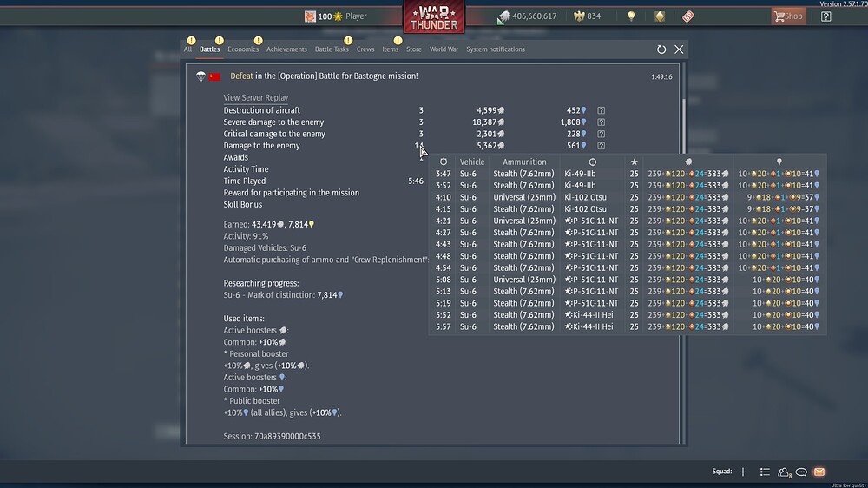Click Silver Lions balance 406,660,617
868x488 pixels.
528,16
